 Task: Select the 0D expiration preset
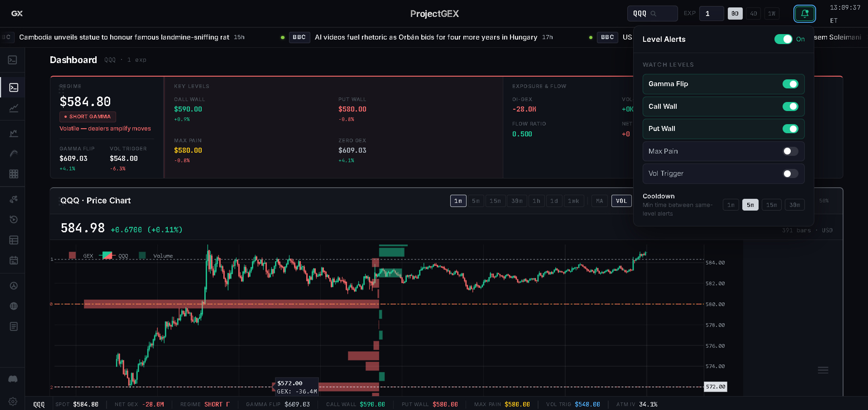735,14
